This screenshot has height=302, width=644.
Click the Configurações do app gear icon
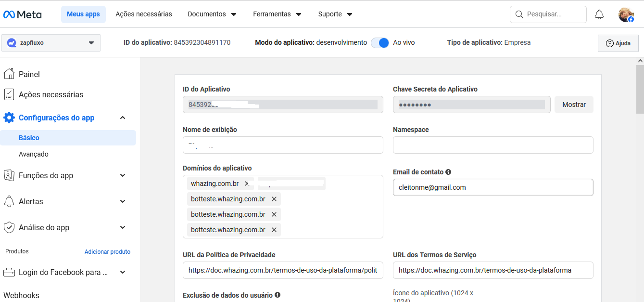click(9, 118)
